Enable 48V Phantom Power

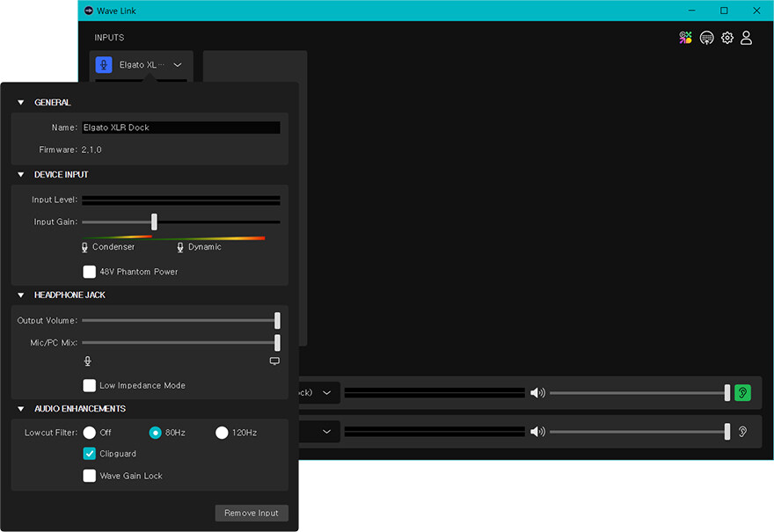click(89, 272)
